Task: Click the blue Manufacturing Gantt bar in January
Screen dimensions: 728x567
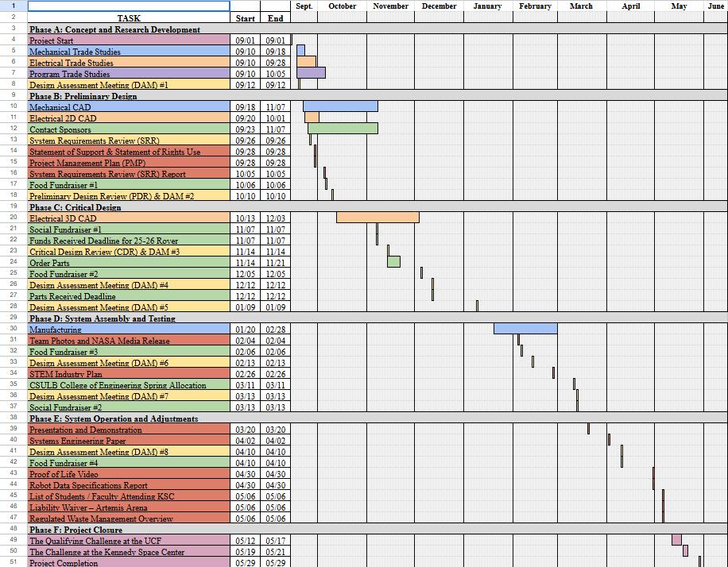Action: (x=525, y=330)
